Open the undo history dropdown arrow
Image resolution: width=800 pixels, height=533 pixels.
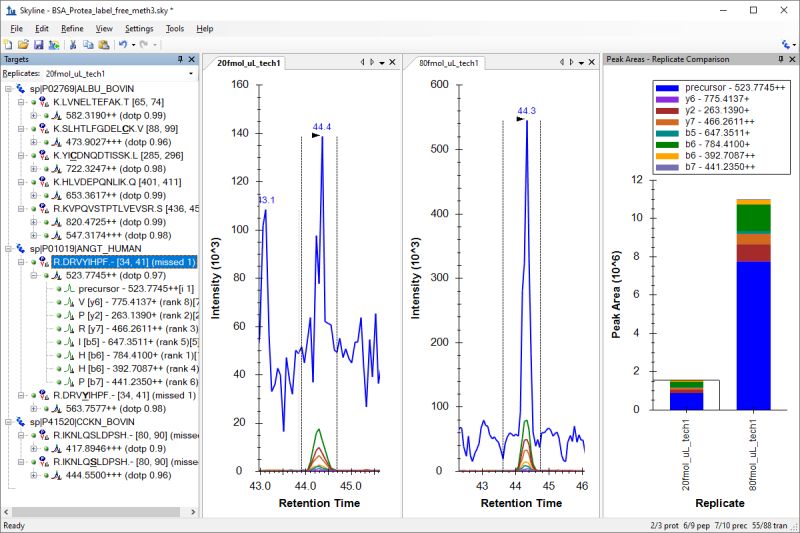[x=134, y=45]
